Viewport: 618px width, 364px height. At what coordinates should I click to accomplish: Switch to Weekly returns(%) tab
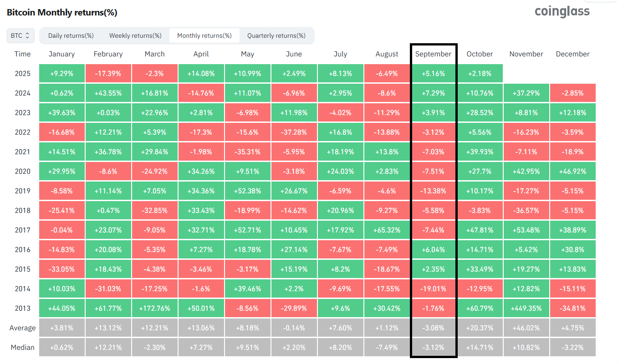pyautogui.click(x=135, y=35)
